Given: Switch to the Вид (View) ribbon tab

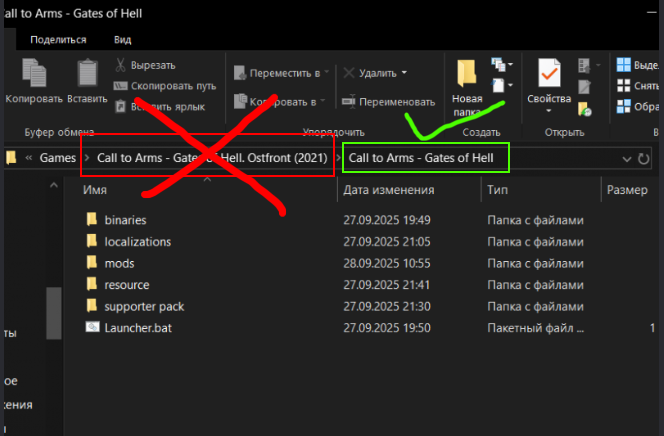Looking at the screenshot, I should [x=123, y=40].
